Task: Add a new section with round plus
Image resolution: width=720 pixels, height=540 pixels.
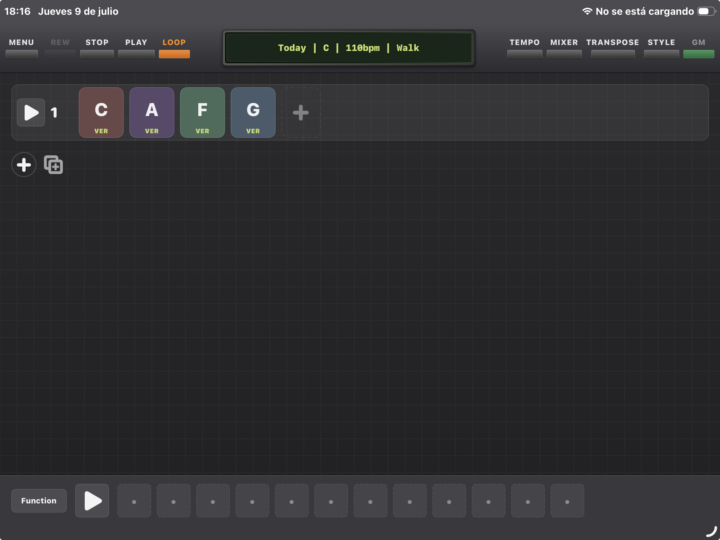Action: click(x=24, y=164)
